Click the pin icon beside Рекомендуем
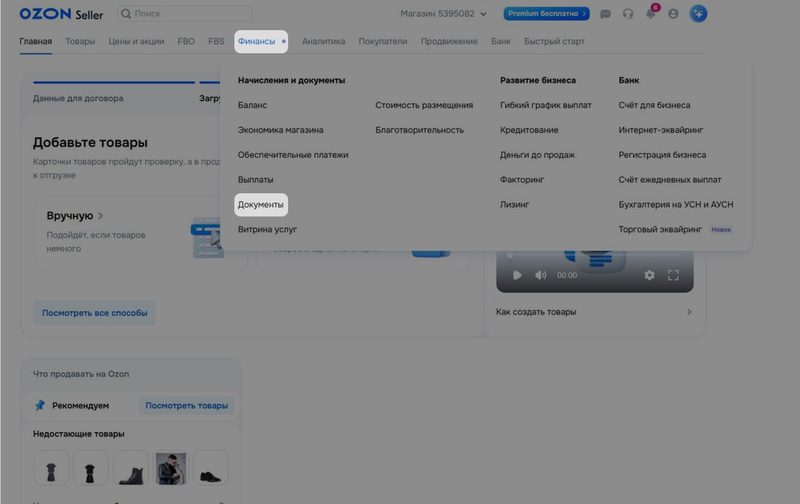800x504 pixels. point(40,406)
